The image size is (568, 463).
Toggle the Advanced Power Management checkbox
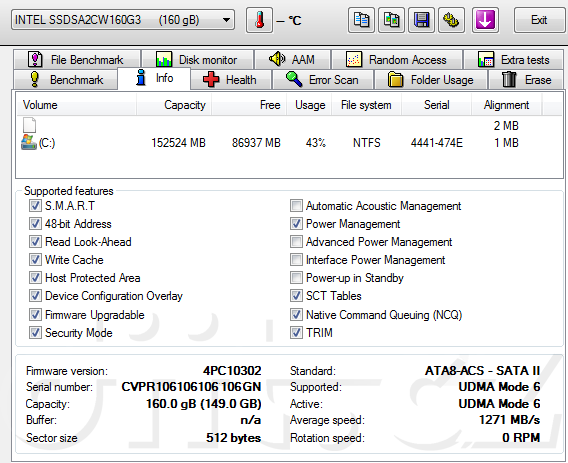(296, 242)
